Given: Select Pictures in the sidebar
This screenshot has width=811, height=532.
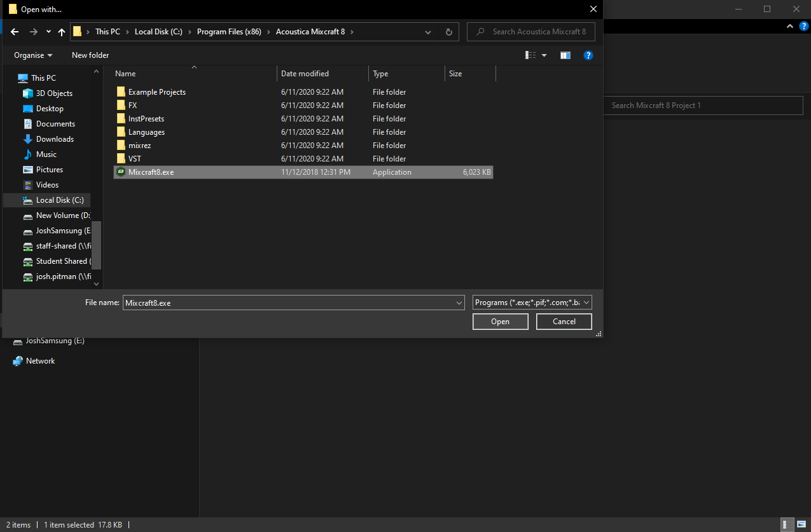Looking at the screenshot, I should coord(50,169).
